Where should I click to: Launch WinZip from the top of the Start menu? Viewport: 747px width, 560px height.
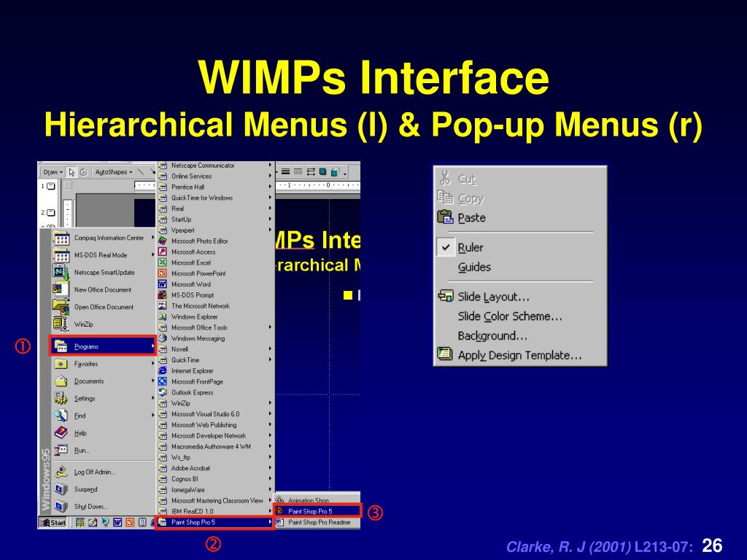103,324
